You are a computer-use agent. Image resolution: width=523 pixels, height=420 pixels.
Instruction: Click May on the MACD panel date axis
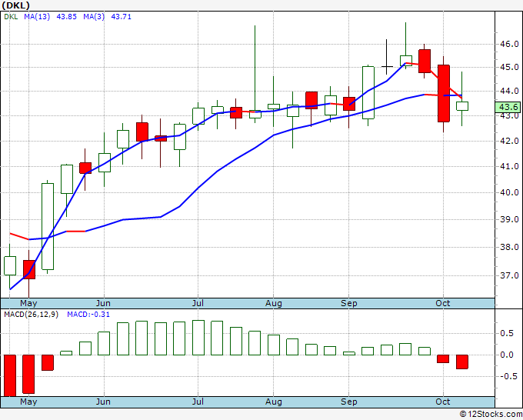click(28, 402)
